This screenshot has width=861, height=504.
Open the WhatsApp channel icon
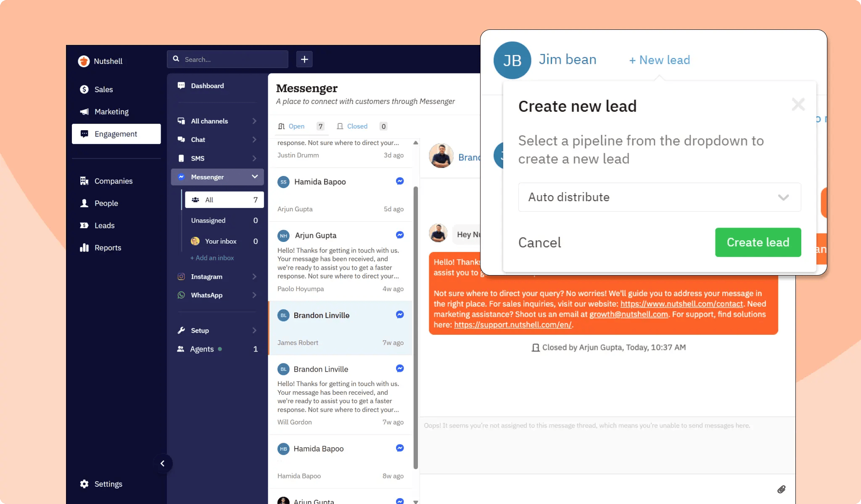pyautogui.click(x=181, y=295)
